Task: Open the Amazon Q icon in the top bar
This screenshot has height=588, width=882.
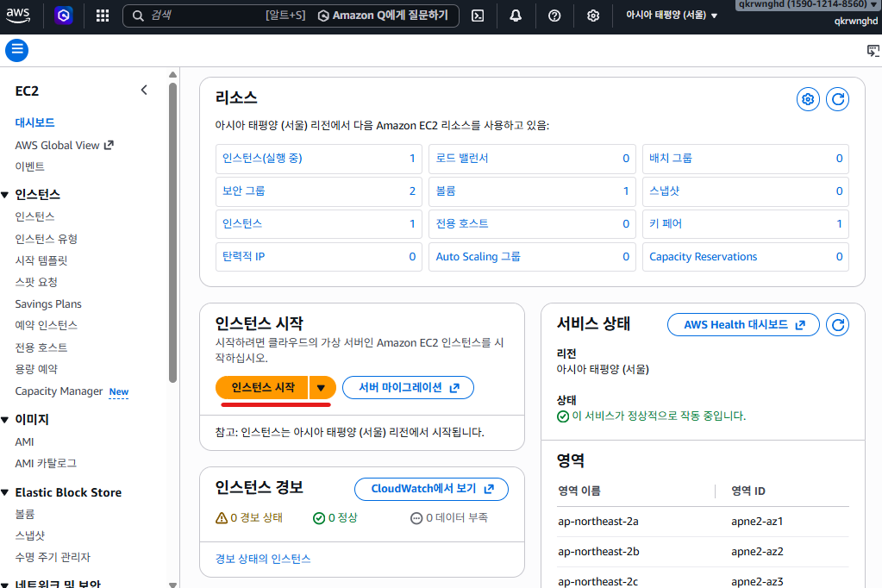Action: (64, 16)
